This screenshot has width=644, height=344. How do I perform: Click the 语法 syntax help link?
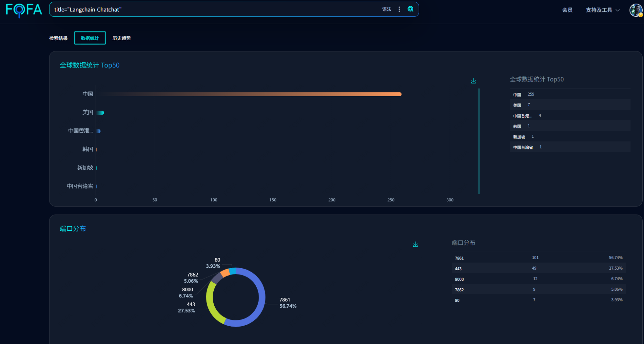pos(387,9)
